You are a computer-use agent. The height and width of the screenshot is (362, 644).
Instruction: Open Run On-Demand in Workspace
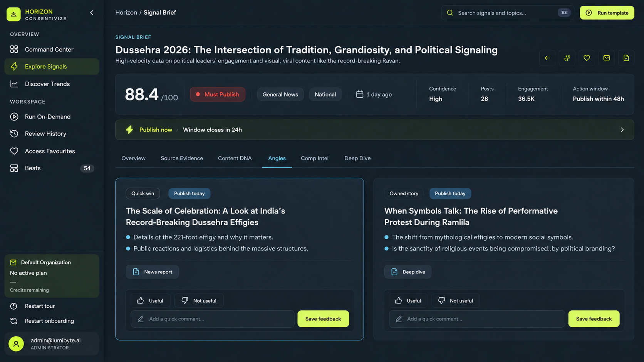[52, 117]
